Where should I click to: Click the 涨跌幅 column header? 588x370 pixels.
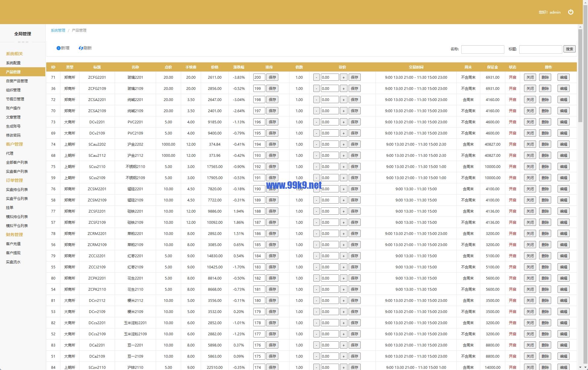pos(239,67)
